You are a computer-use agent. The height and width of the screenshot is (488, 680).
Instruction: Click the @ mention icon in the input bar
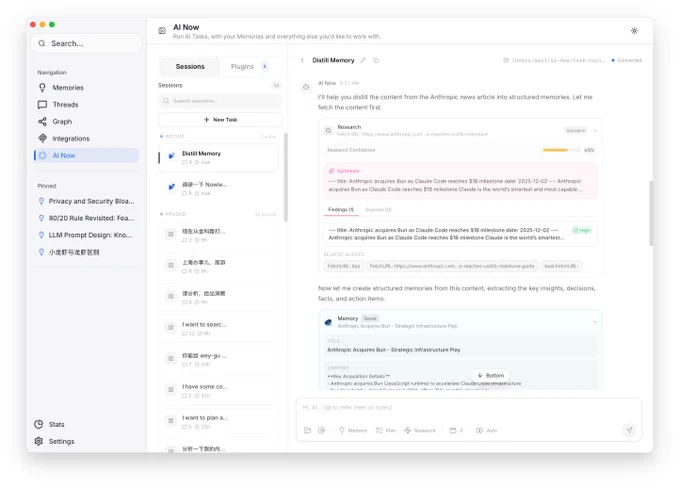[321, 430]
